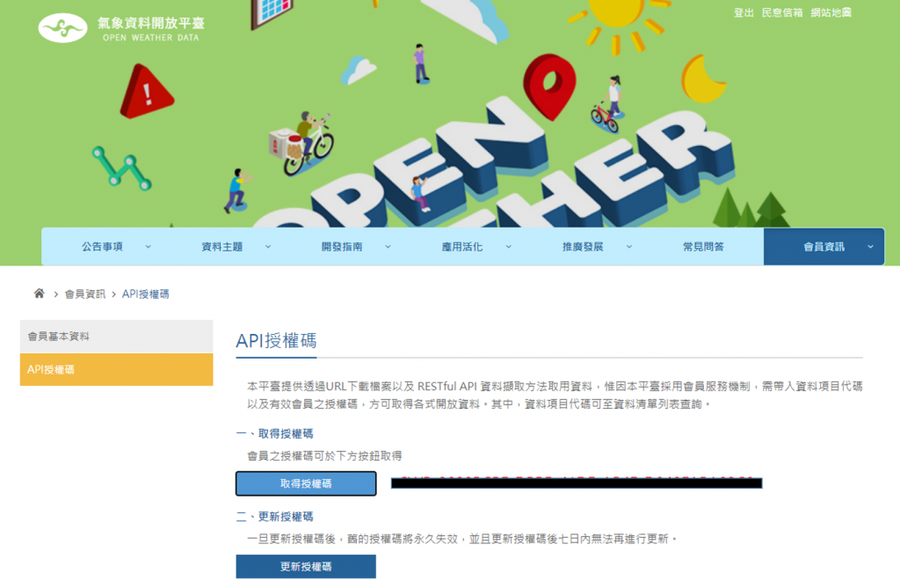Expand the 會員資訊 dropdown chevron

tap(870, 247)
